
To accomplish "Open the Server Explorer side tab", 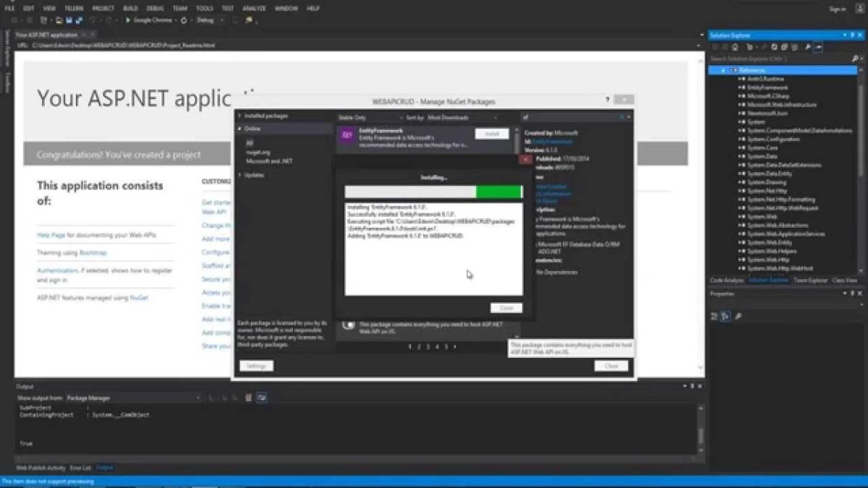I will [7, 48].
